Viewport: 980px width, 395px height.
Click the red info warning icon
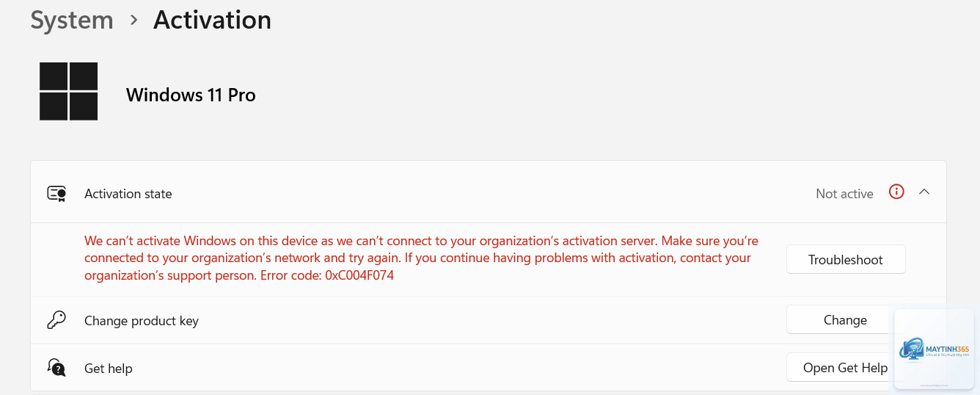click(x=896, y=192)
